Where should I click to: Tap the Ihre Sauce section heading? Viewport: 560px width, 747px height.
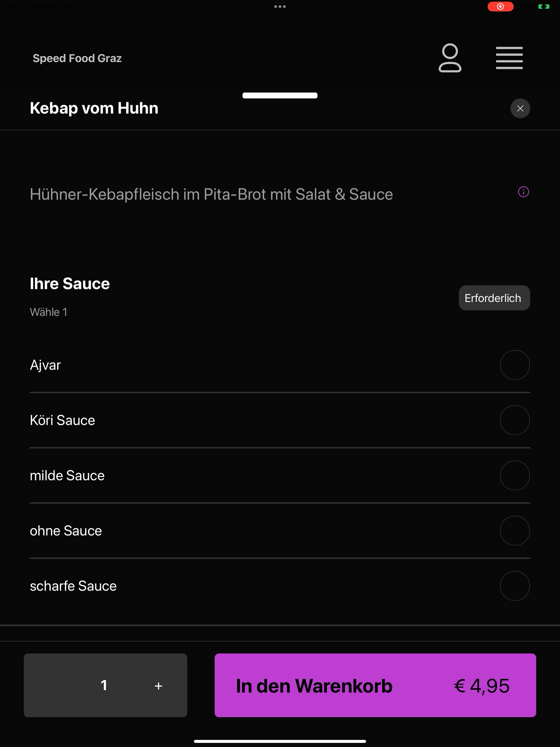click(69, 284)
